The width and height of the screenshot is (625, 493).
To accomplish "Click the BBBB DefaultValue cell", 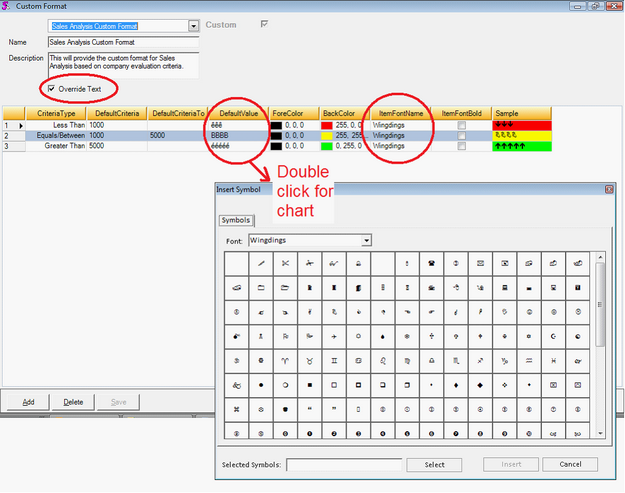I will pos(238,136).
